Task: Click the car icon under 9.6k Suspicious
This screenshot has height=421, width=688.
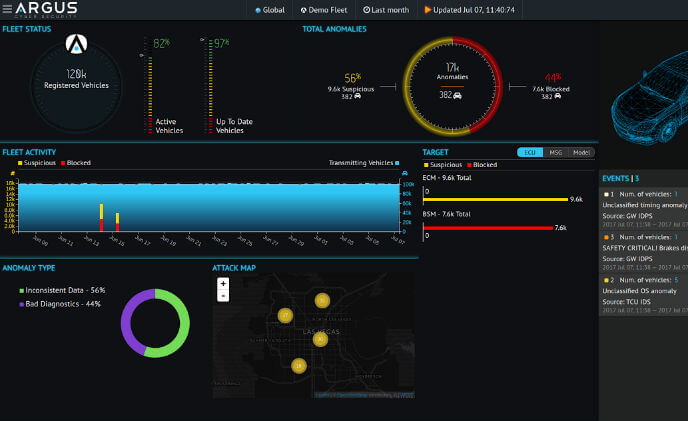Action: [x=358, y=96]
